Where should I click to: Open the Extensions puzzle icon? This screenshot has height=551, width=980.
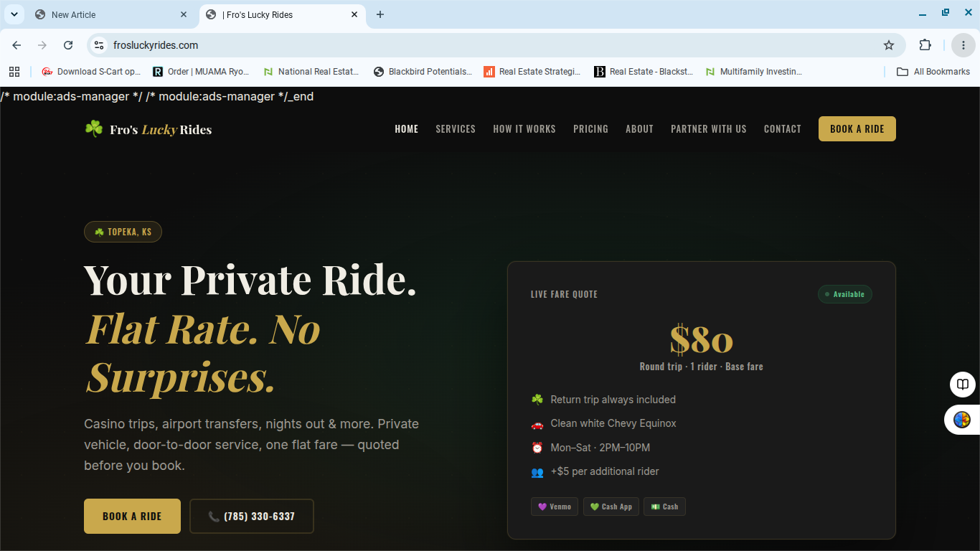925,45
